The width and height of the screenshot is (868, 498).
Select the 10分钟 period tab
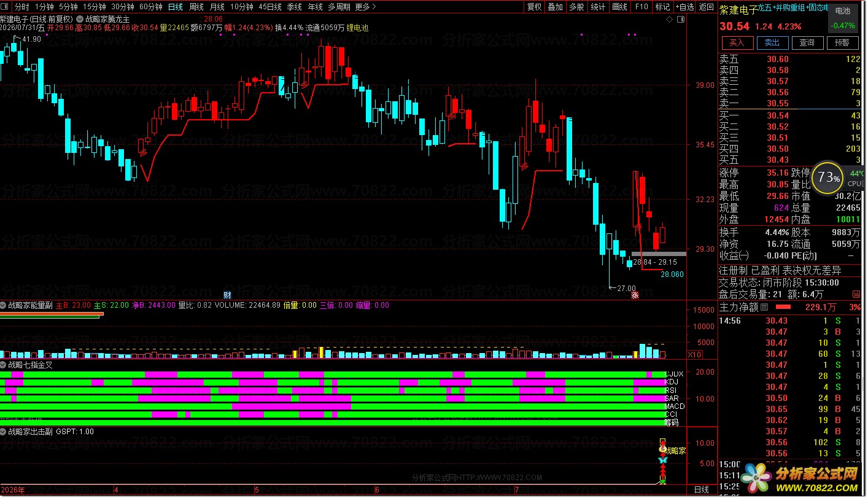(x=242, y=7)
